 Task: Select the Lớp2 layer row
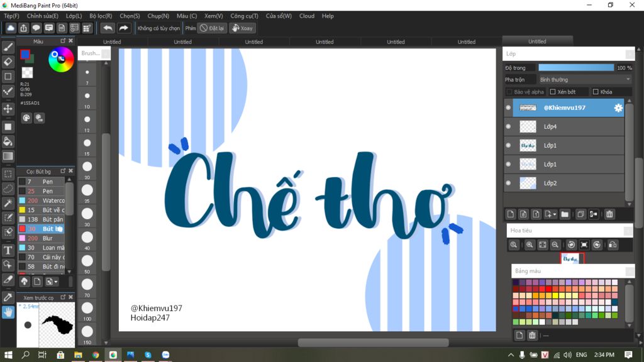(564, 183)
